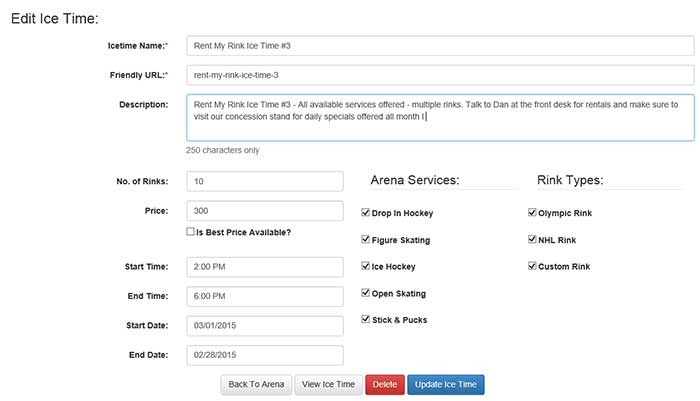The height and width of the screenshot is (401, 700).
Task: Click the Start Date field
Action: [x=265, y=326]
